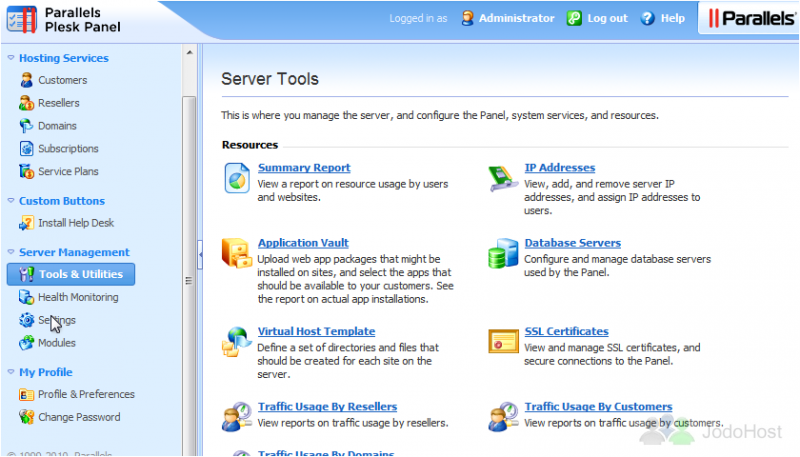The width and height of the screenshot is (800, 457).
Task: Click the Summary Report pie chart icon
Action: click(x=237, y=178)
